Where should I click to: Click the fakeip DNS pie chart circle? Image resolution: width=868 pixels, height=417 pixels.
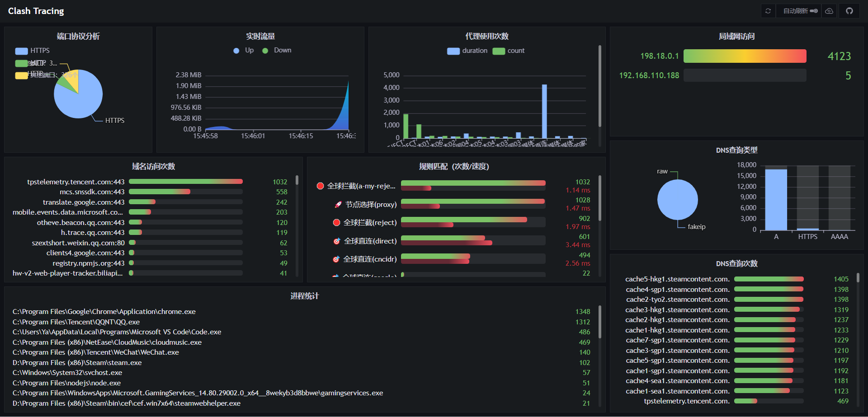(677, 200)
